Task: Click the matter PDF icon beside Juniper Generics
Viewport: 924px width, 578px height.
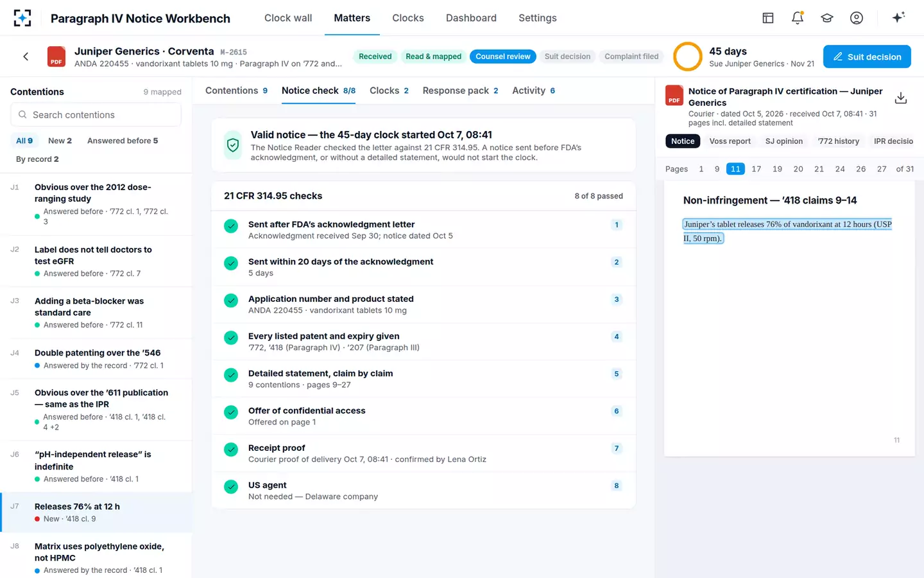Action: 56,57
